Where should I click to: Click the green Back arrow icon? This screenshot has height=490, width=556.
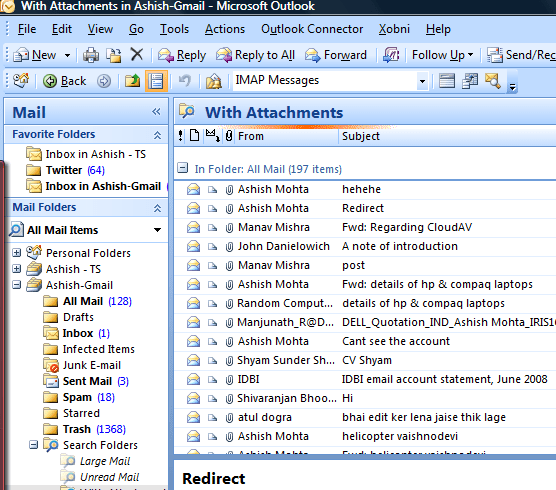coord(50,81)
